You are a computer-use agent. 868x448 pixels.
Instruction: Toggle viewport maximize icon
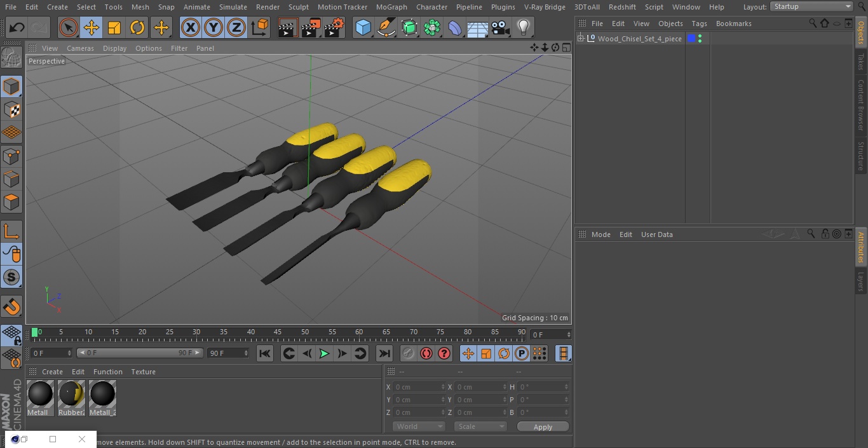click(566, 48)
